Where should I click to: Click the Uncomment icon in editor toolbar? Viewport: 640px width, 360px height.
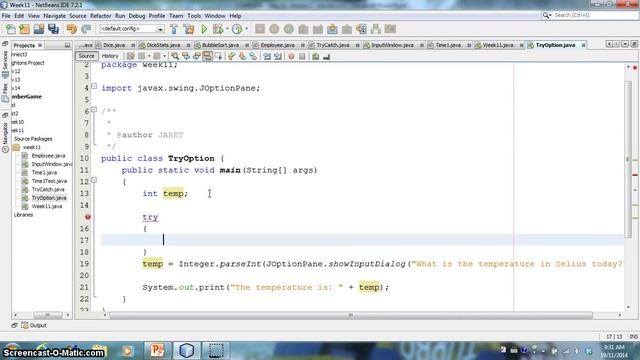(327, 56)
